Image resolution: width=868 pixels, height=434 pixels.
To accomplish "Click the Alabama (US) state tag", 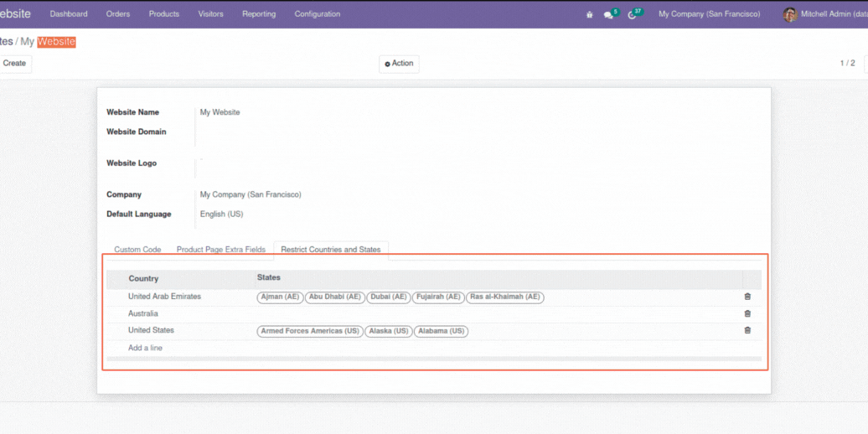I will pos(442,332).
